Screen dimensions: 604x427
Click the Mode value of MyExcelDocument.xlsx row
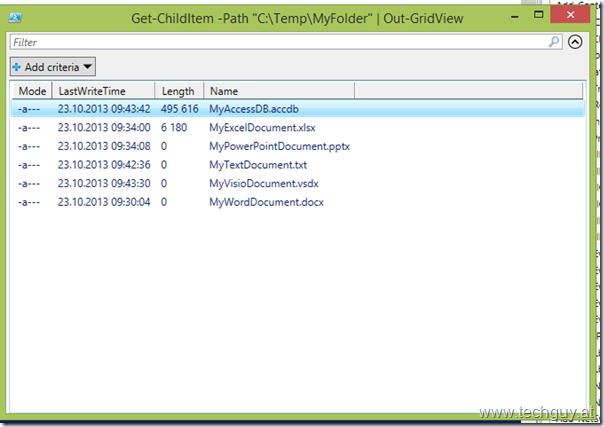tap(29, 128)
